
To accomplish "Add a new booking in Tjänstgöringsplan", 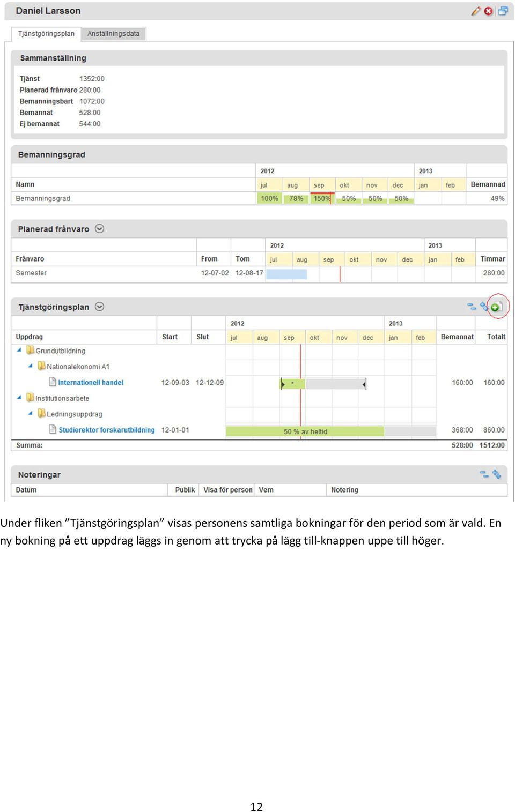I will click(496, 307).
